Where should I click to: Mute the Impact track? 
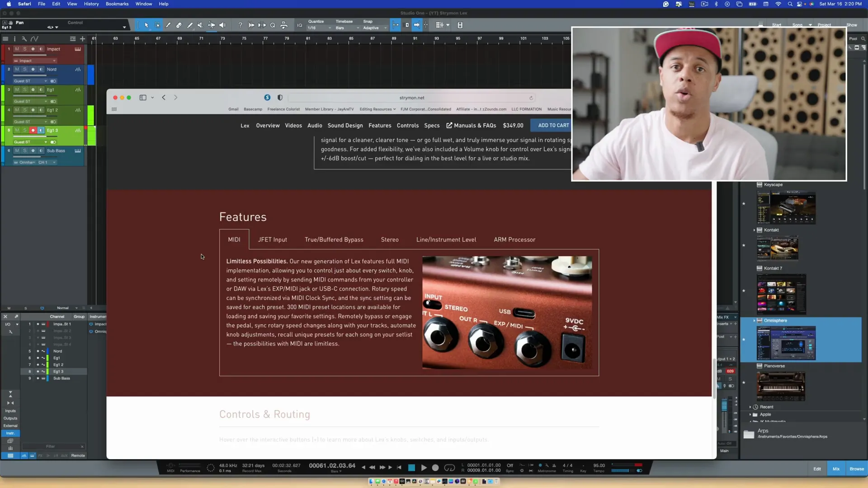coord(17,49)
